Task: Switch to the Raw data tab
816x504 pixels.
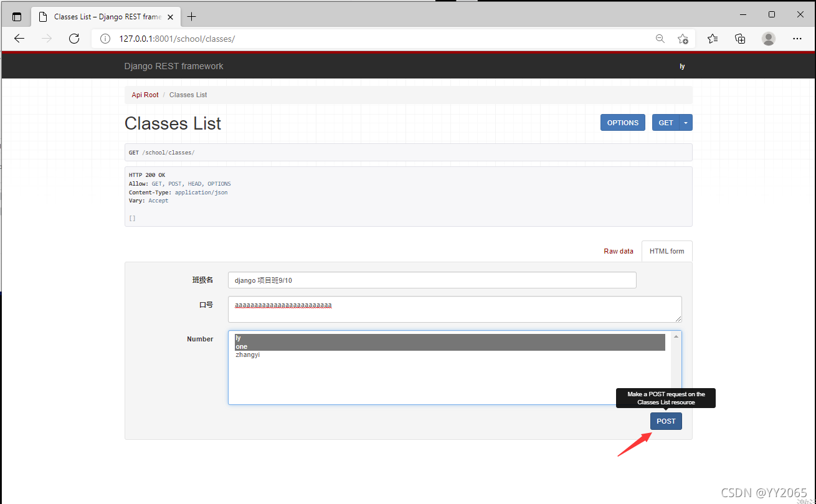Action: [x=619, y=251]
